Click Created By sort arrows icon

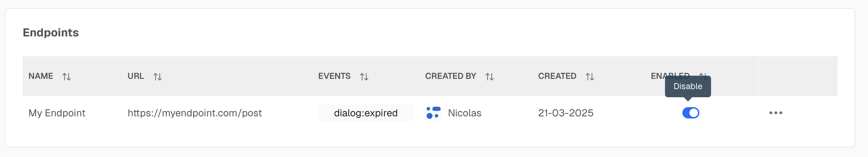(490, 77)
